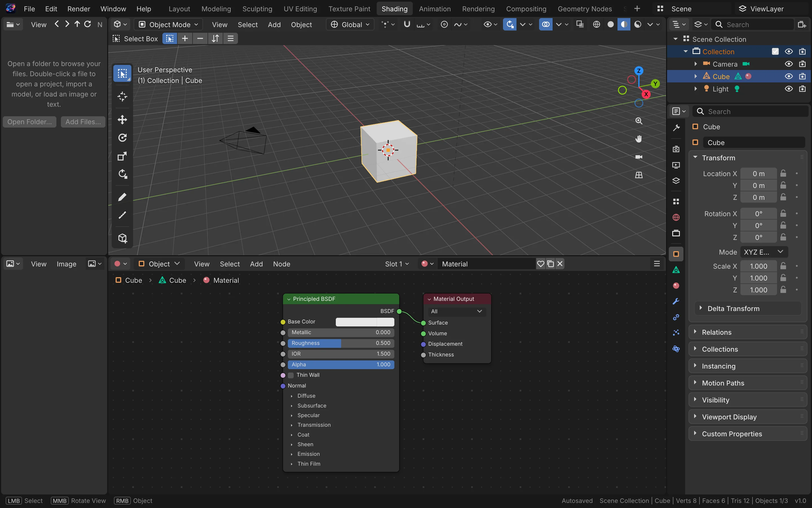Open rotation Mode XYZ Euler dropdown

coord(764,252)
